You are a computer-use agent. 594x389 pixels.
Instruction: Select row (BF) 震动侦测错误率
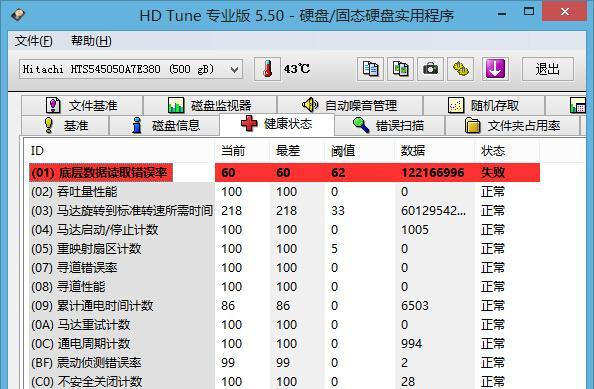(x=284, y=362)
